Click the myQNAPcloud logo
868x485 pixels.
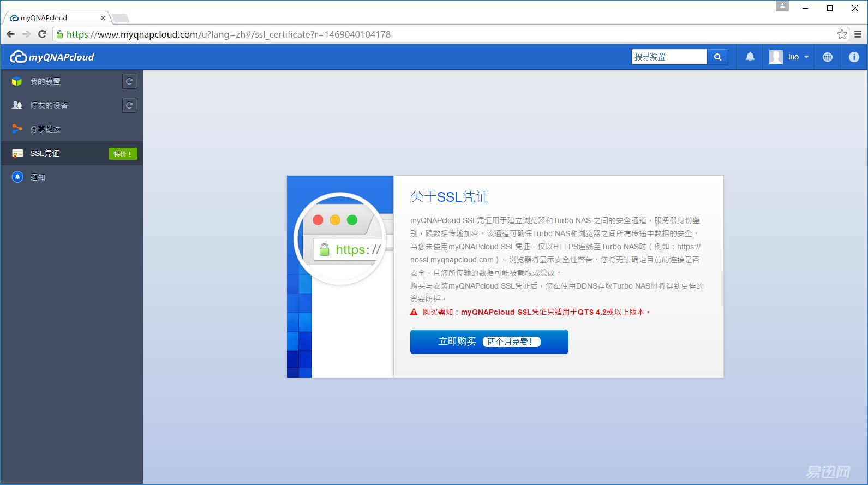[x=52, y=57]
